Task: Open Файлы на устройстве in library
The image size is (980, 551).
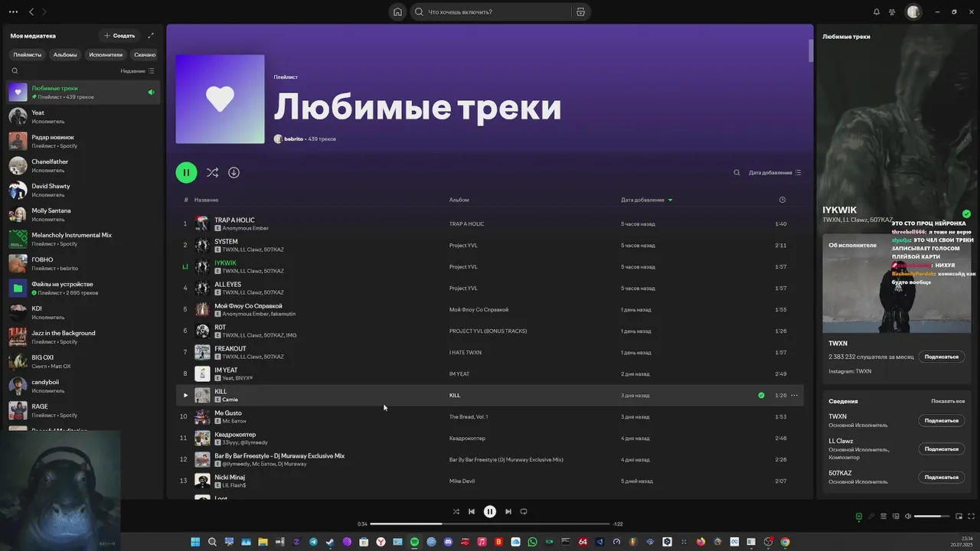Action: coord(83,288)
